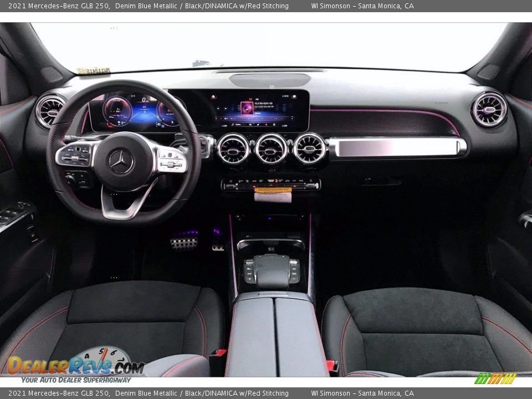Click the passenger-side round air vent
Image resolution: width=532 pixels, height=399 pixels.
tap(489, 110)
